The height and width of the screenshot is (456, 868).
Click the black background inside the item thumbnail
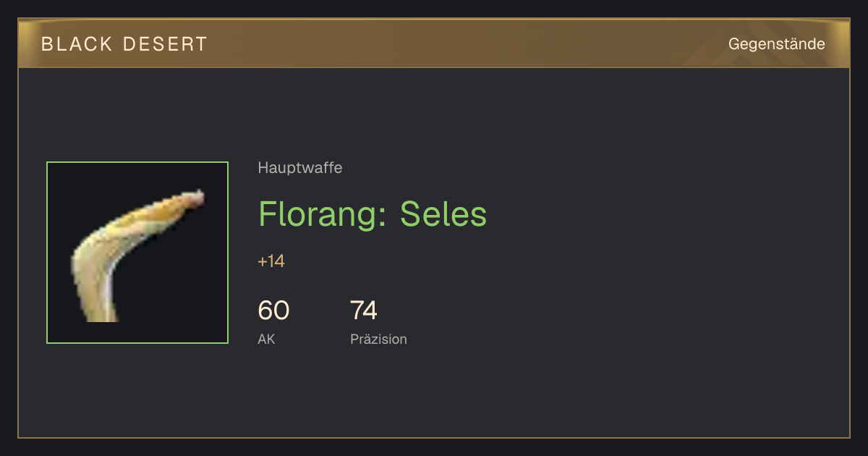pos(181,290)
